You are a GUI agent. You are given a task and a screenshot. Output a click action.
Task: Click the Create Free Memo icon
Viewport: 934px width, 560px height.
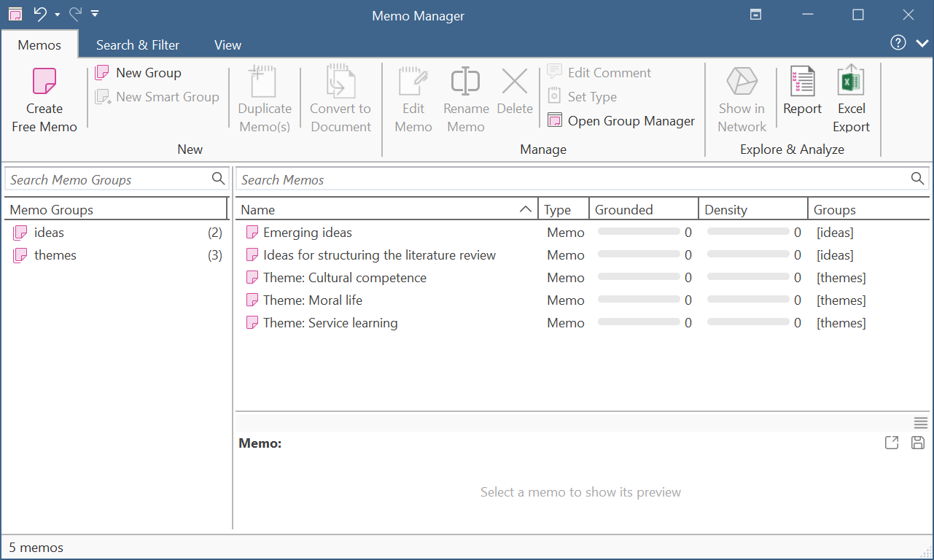pyautogui.click(x=44, y=82)
